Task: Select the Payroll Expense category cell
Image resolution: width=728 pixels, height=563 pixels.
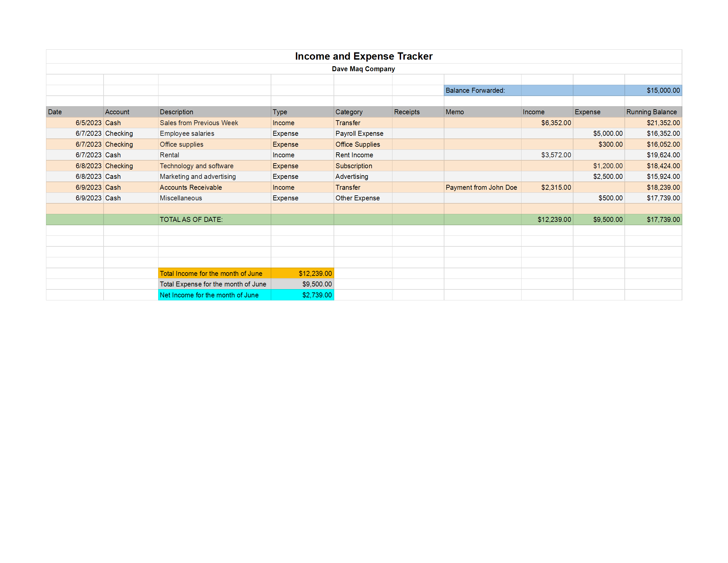Action: tap(359, 133)
